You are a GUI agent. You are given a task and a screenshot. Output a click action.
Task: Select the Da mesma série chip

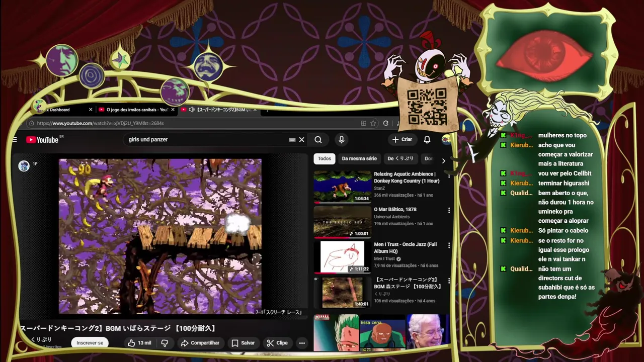[x=359, y=158]
